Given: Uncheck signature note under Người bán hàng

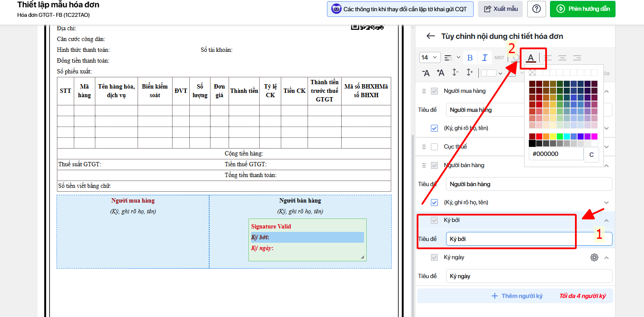Looking at the screenshot, I should 434,203.
